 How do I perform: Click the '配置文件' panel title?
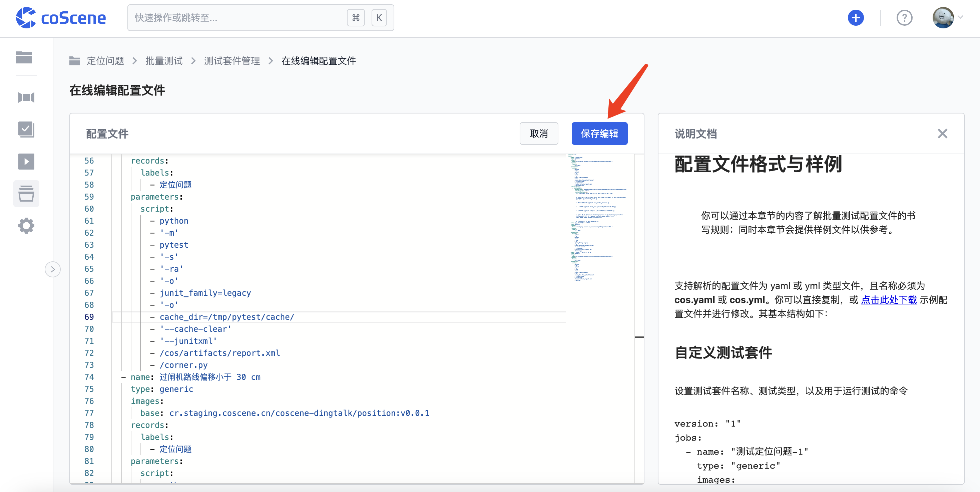point(107,134)
